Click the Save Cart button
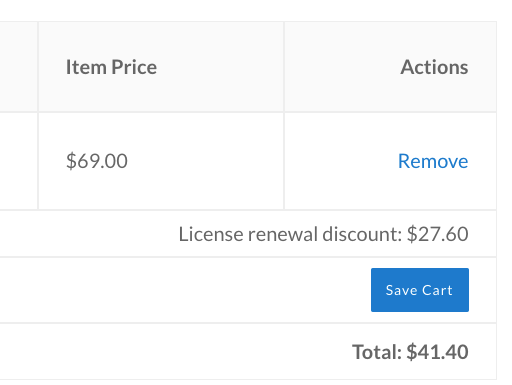Image resolution: width=512 pixels, height=385 pixels. pyautogui.click(x=420, y=290)
